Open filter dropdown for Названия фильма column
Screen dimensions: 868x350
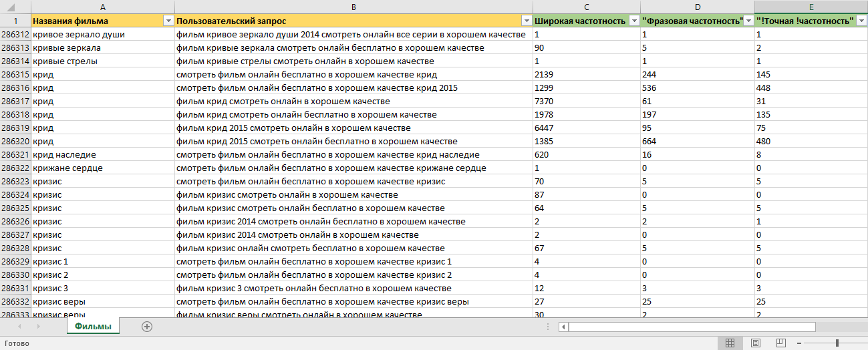(x=168, y=21)
